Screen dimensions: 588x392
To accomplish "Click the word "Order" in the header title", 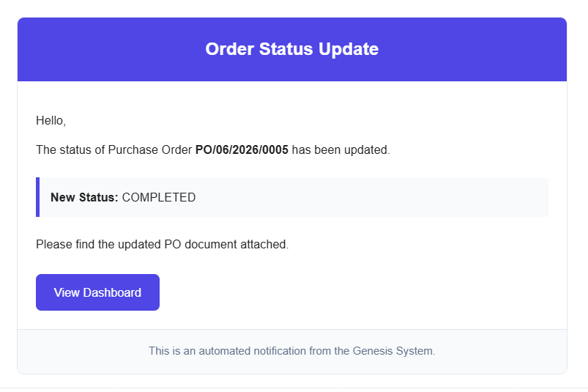I will (229, 49).
